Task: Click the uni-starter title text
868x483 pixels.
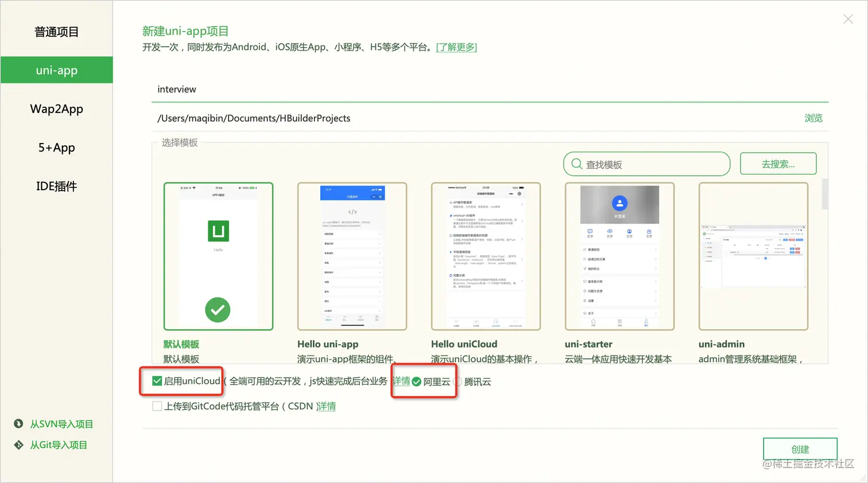Action: point(588,344)
